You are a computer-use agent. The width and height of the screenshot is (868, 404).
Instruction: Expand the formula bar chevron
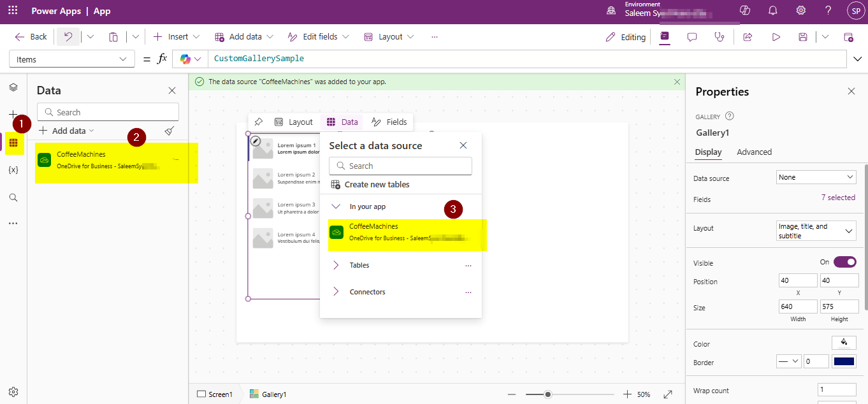click(858, 59)
